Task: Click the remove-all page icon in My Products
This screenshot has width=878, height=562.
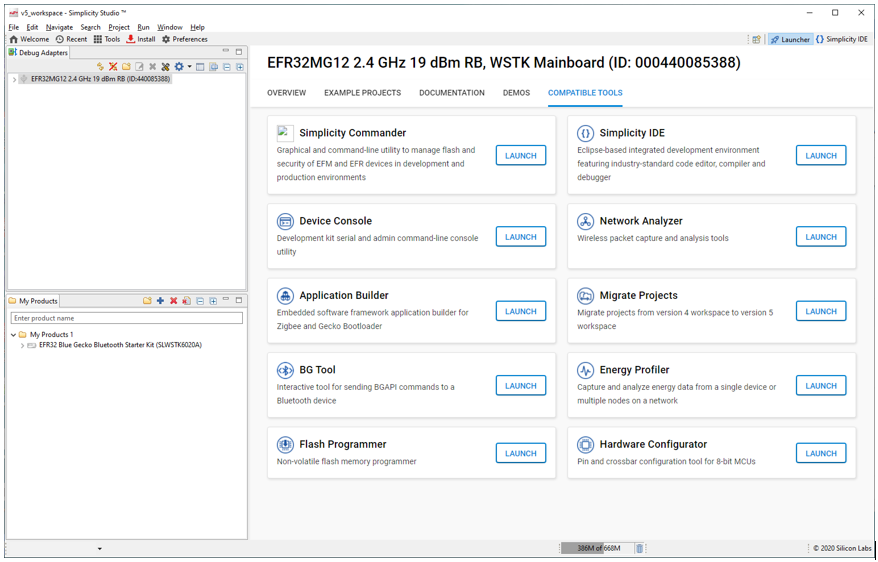Action: (x=186, y=301)
